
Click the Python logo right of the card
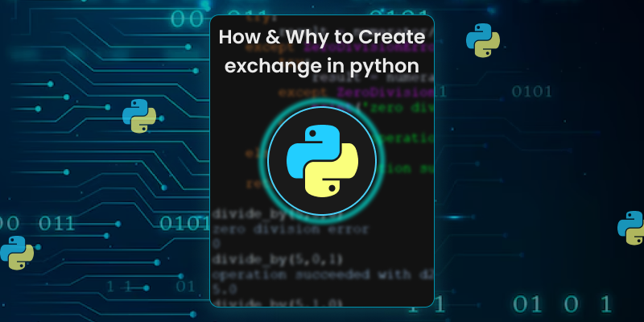(x=483, y=40)
